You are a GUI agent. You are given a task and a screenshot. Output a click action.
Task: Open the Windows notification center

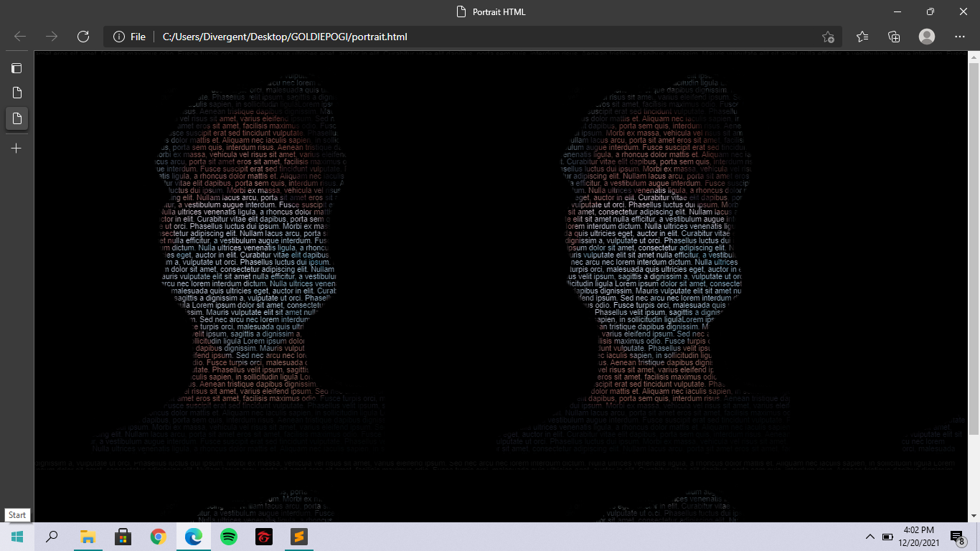957,537
